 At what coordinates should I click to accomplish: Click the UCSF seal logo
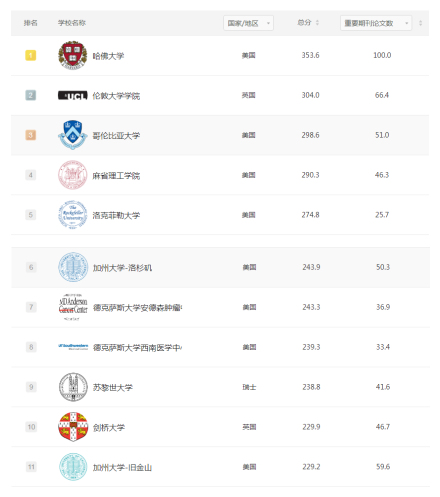click(73, 467)
